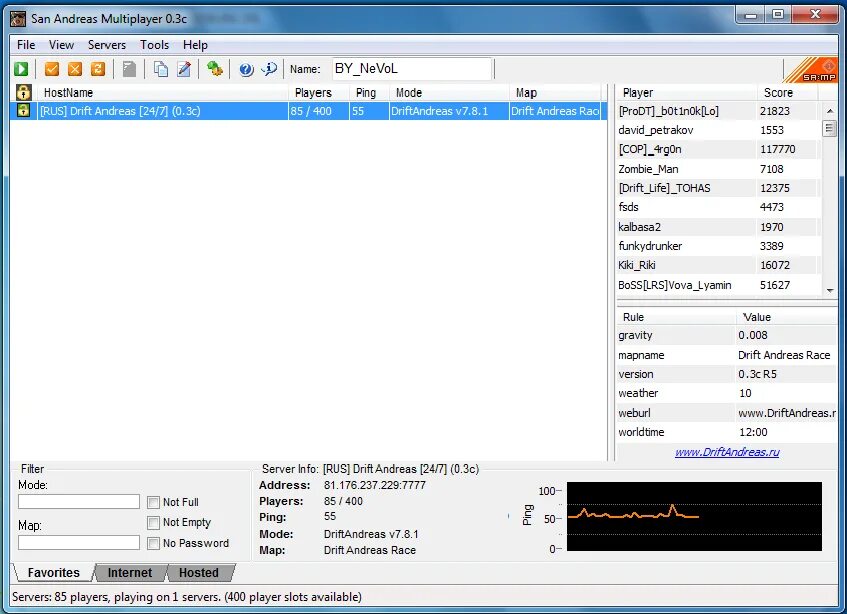Click the padlock column header icon
The height and width of the screenshot is (614, 847).
(23, 92)
